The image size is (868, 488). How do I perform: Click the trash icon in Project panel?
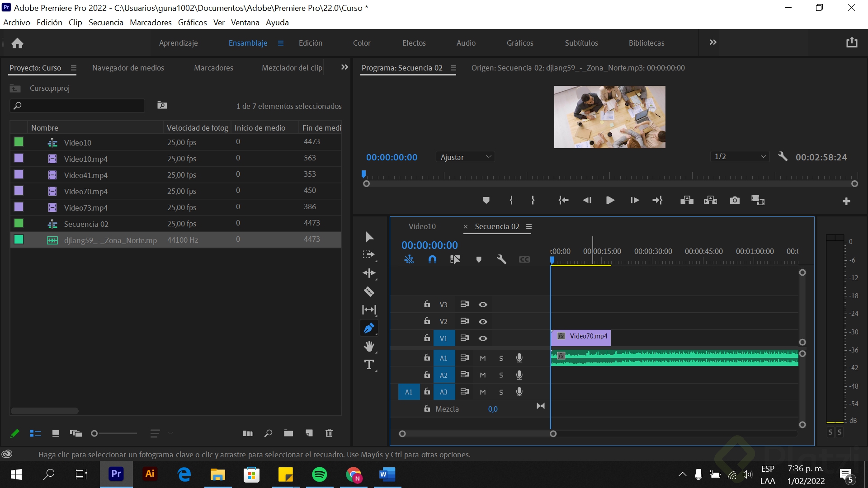tap(329, 433)
